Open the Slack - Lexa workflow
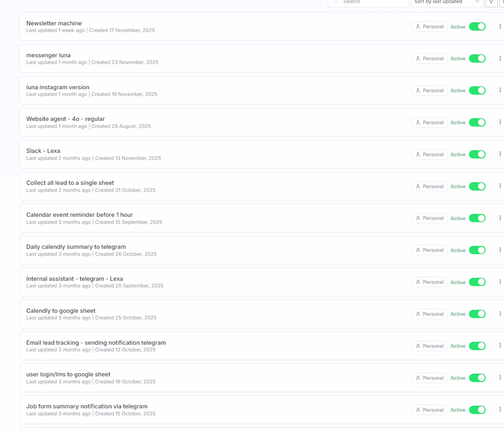 click(44, 151)
